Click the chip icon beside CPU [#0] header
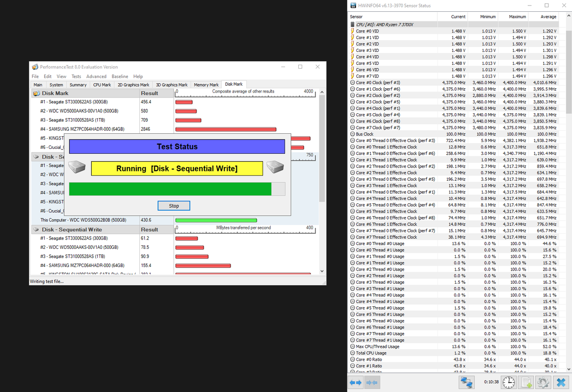The height and width of the screenshot is (392, 572). tap(352, 24)
